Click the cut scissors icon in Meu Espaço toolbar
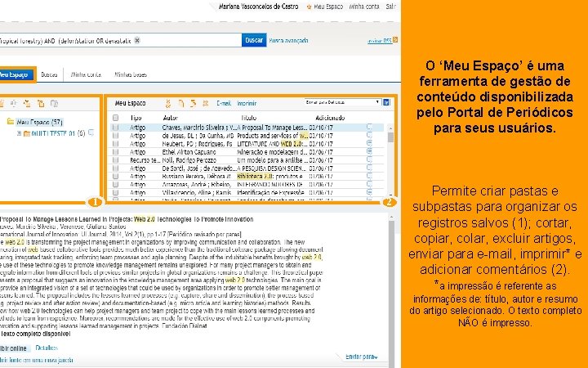 click(x=168, y=103)
